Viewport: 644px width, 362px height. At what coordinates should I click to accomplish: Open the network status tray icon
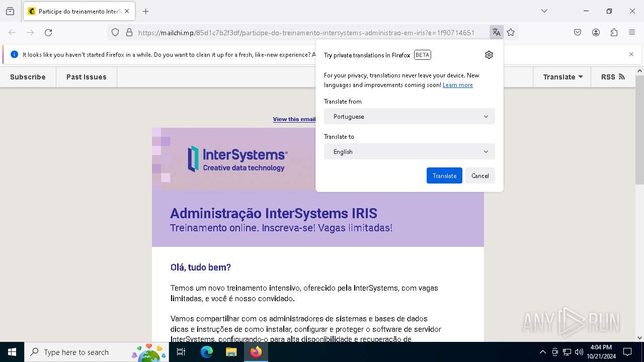tap(567, 352)
